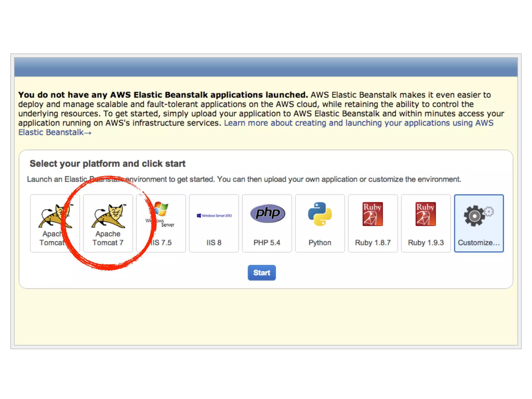532x399 pixels.
Task: Click the Python platform label
Action: [320, 243]
